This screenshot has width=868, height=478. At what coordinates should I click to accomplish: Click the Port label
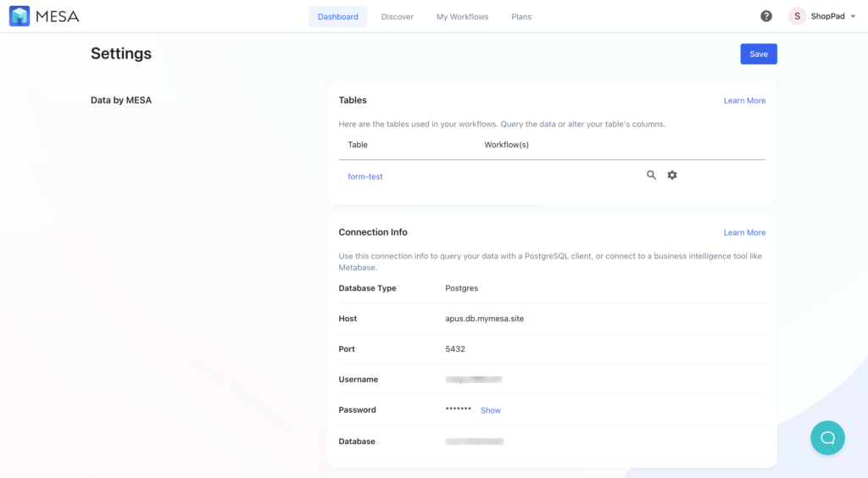[347, 349]
